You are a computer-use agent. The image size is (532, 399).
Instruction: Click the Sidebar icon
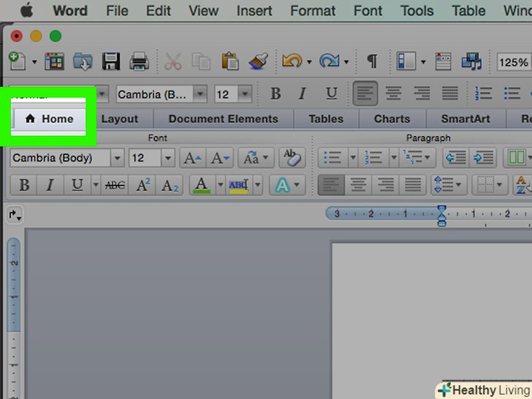click(x=406, y=61)
